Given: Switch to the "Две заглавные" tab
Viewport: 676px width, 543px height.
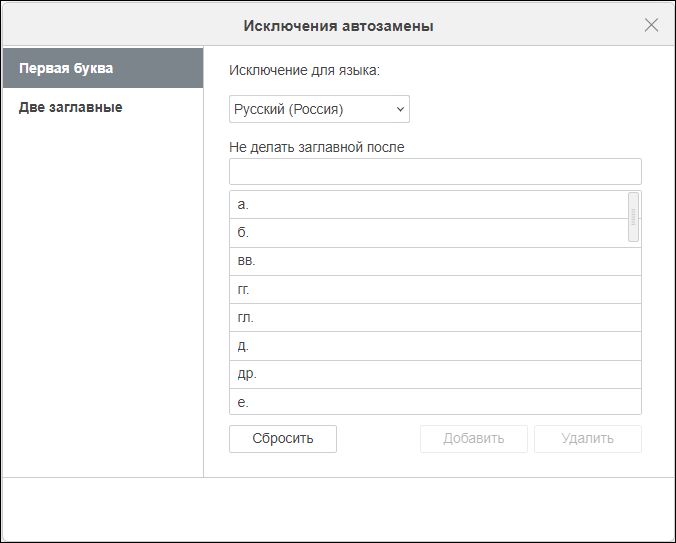Looking at the screenshot, I should [103, 107].
